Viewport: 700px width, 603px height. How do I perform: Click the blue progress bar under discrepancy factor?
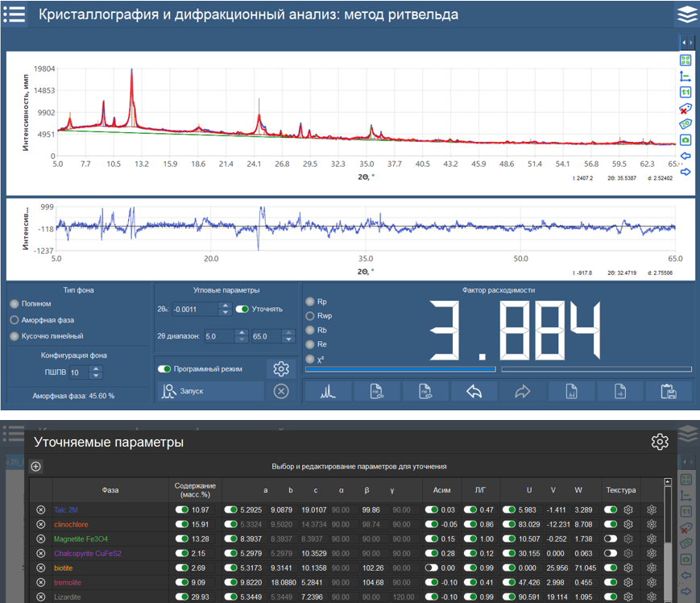point(400,369)
